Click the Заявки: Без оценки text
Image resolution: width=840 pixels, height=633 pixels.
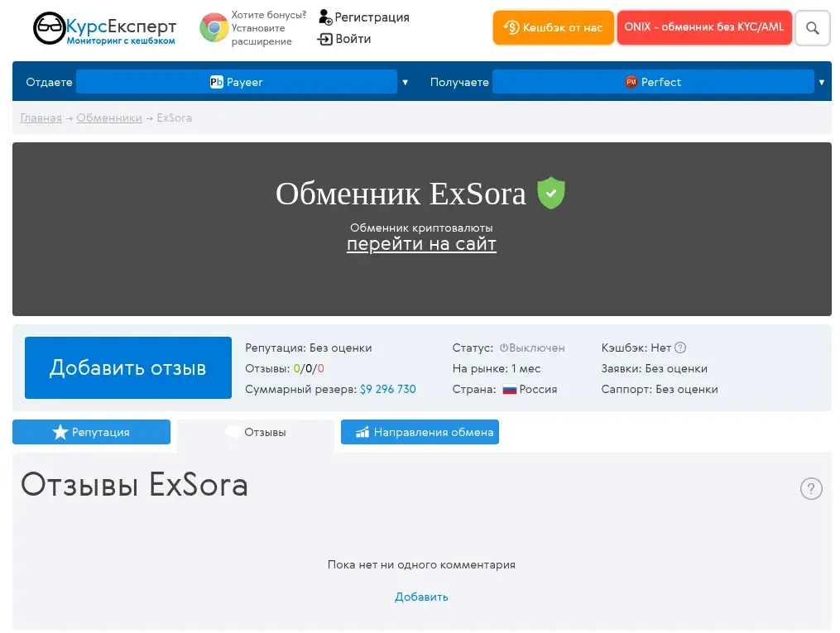(654, 368)
